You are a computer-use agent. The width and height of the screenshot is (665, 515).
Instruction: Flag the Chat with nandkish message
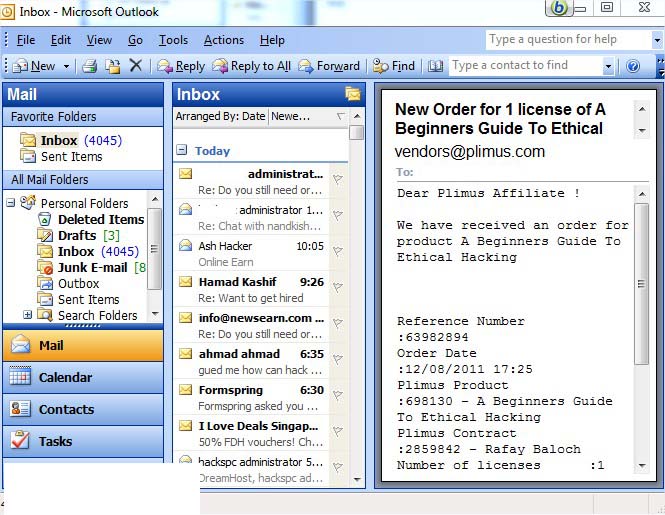pos(338,216)
